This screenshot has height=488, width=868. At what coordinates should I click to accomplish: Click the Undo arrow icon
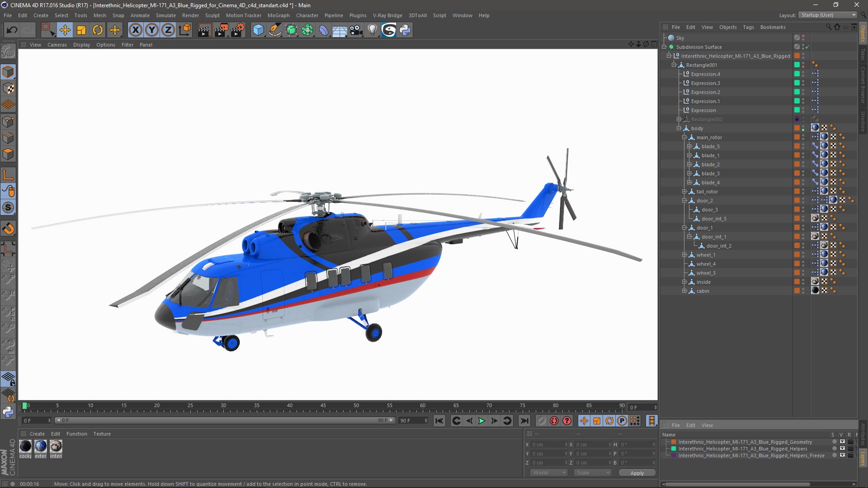(x=12, y=30)
